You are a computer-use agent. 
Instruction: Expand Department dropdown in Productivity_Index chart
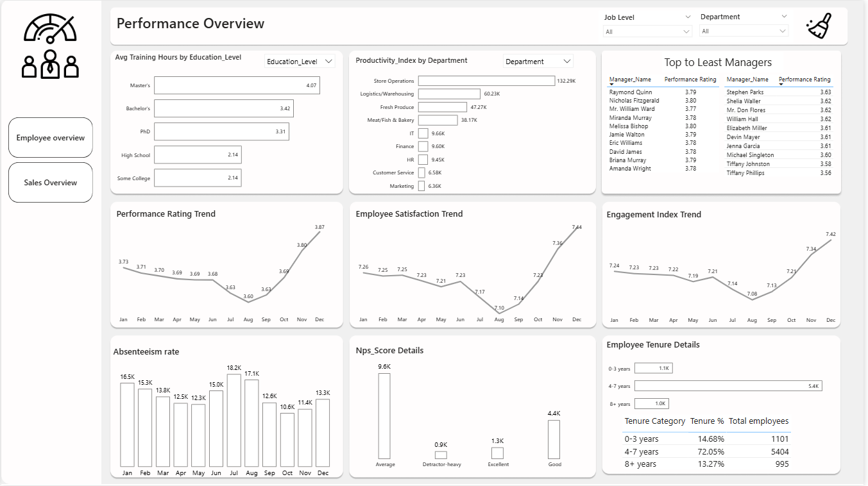coord(538,62)
